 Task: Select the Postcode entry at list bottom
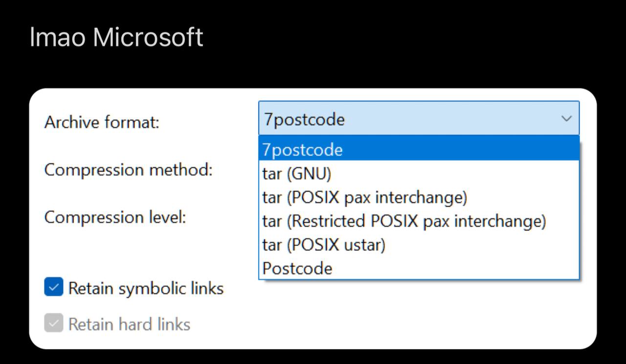(x=419, y=268)
